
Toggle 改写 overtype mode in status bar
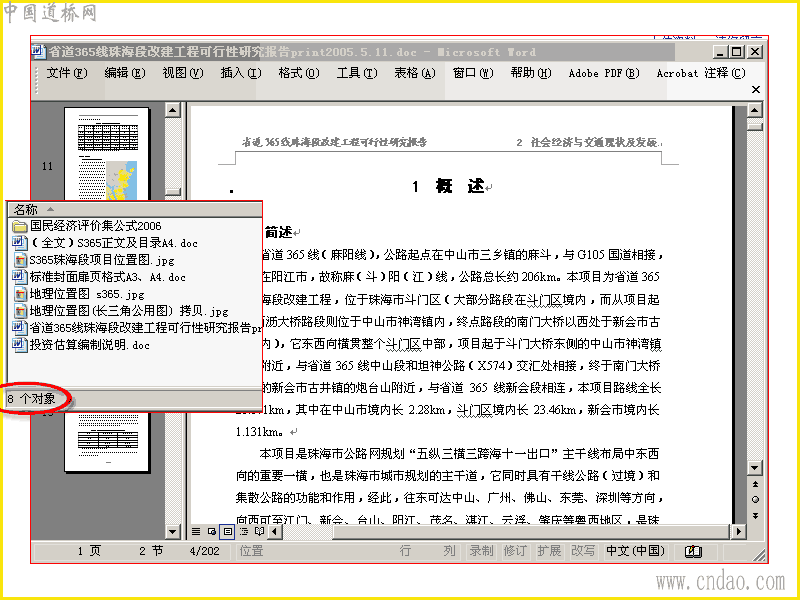583,551
